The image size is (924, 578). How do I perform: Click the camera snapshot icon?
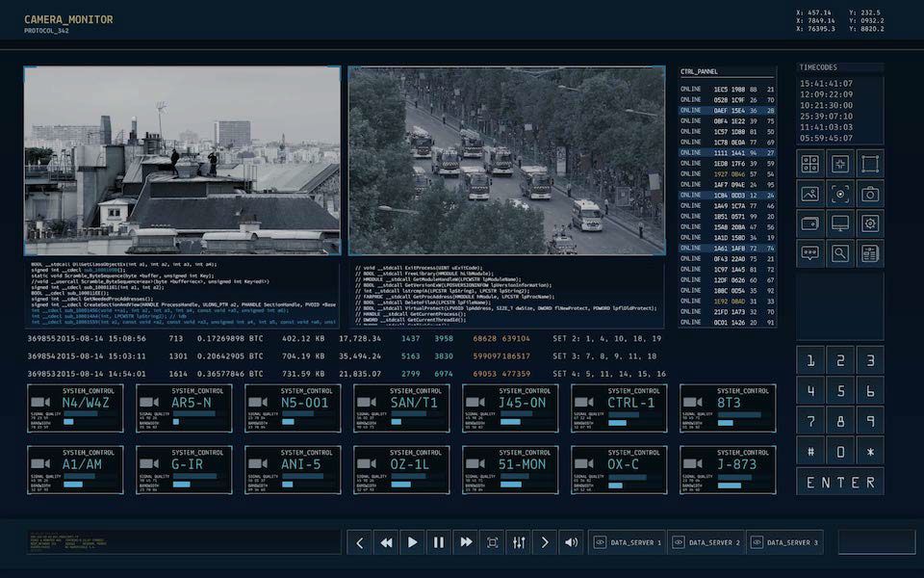(870, 194)
